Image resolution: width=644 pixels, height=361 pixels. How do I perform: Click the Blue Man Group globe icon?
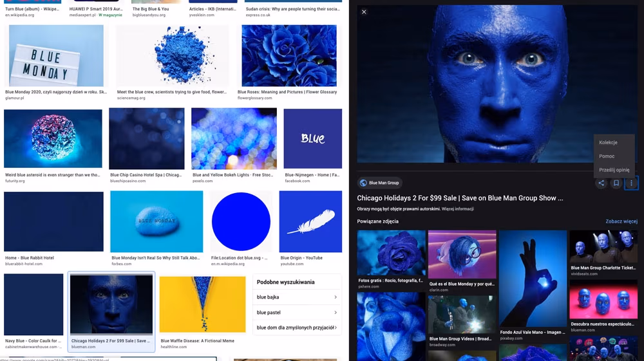(x=363, y=183)
